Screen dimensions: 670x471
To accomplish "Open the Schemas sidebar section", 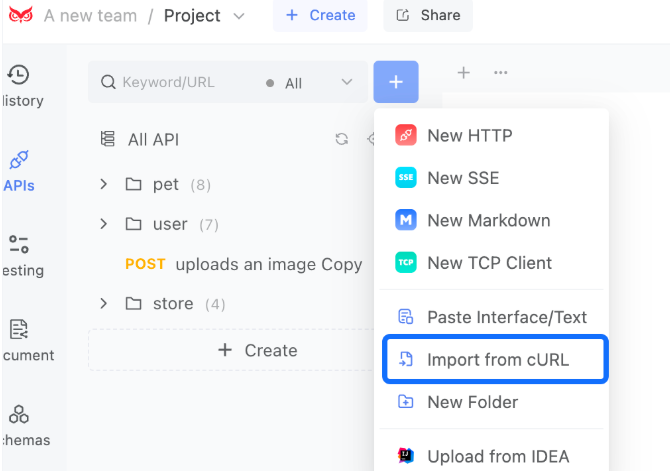I will (24, 426).
